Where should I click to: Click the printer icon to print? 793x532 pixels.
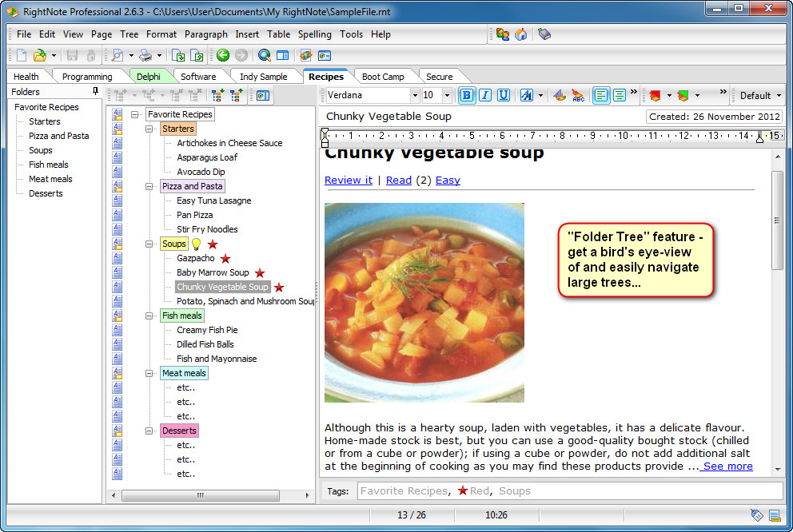(145, 55)
